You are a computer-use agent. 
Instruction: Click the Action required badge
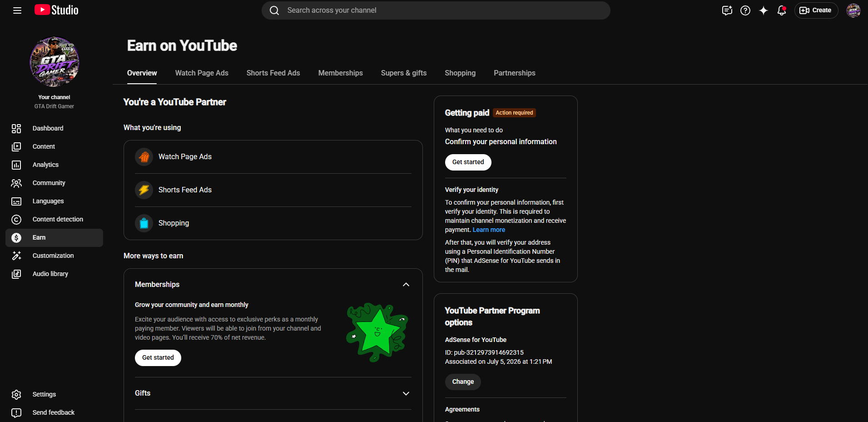(514, 113)
